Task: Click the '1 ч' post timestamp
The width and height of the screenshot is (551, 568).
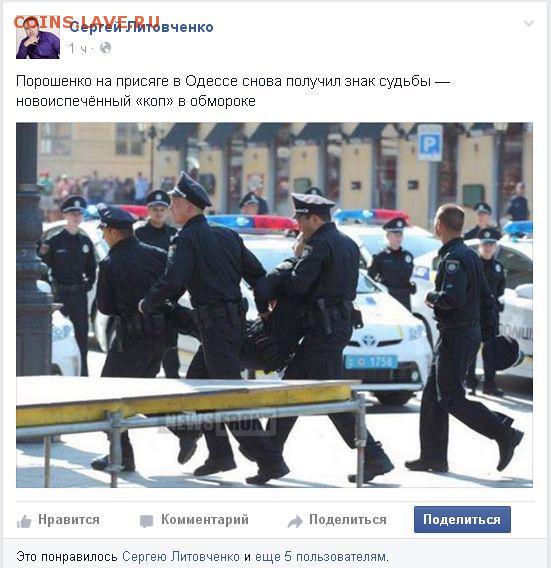Action: click(x=78, y=48)
